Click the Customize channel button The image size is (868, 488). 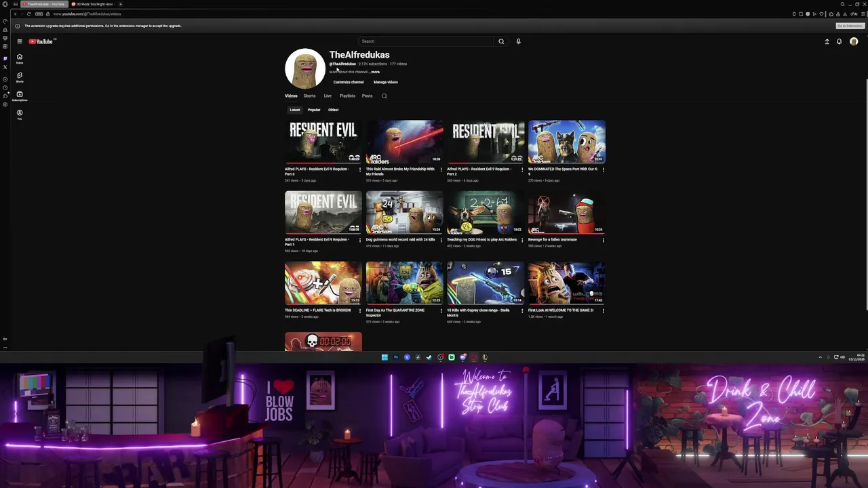click(x=349, y=82)
